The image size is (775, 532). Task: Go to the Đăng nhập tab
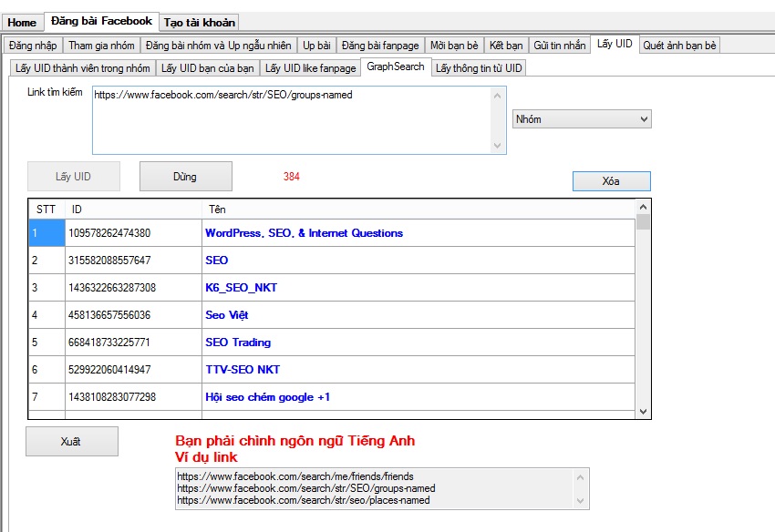pyautogui.click(x=33, y=46)
